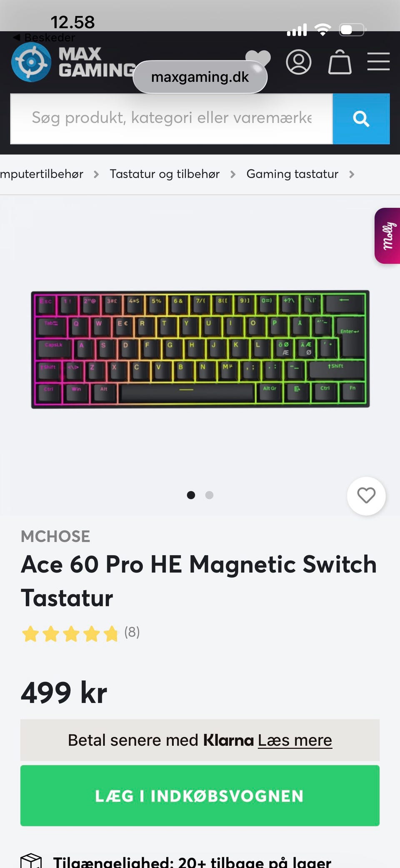Open the user account profile icon
Image resolution: width=400 pixels, height=868 pixels.
click(x=299, y=62)
